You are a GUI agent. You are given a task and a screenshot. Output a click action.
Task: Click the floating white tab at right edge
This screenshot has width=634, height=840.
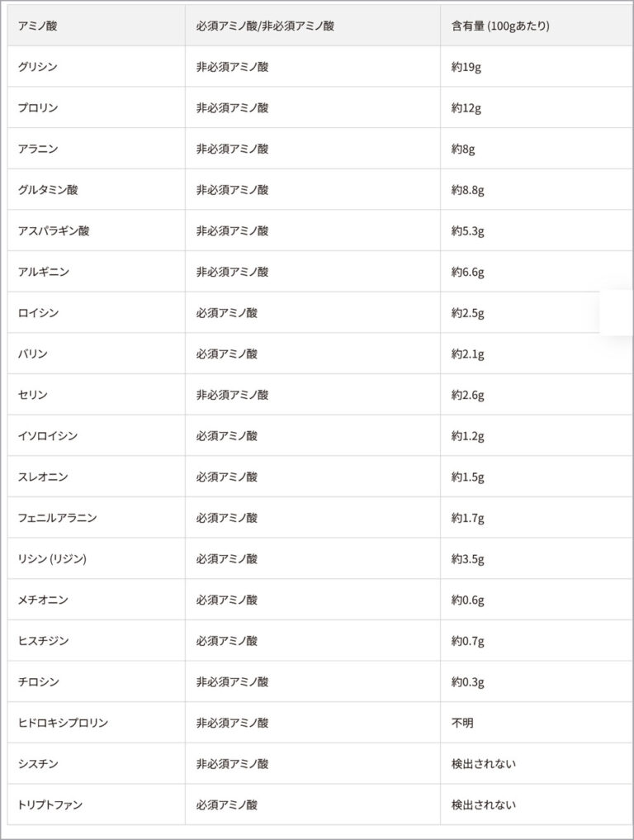(x=617, y=312)
